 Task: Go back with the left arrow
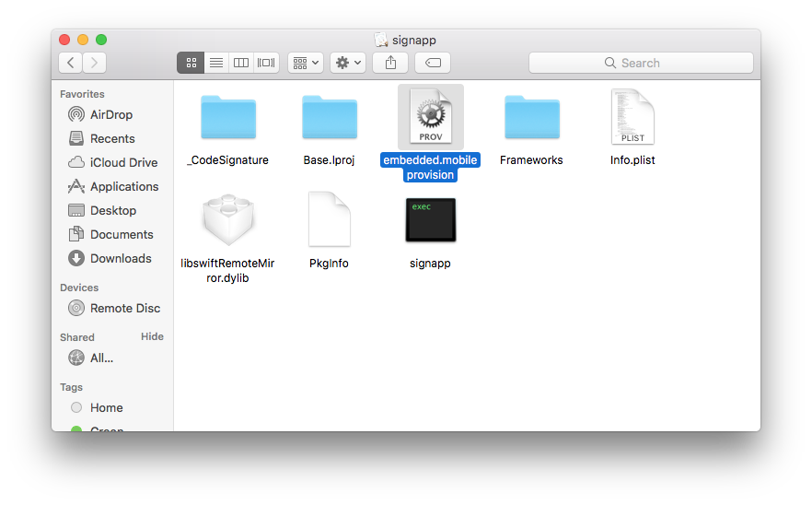tap(71, 63)
